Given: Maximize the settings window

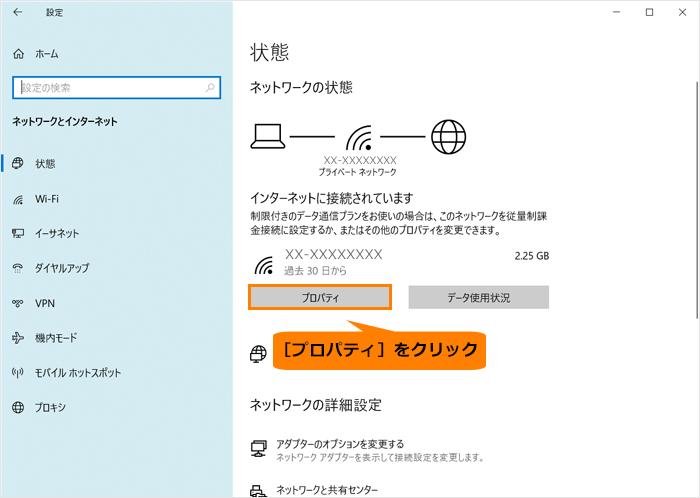Looking at the screenshot, I should [x=650, y=12].
